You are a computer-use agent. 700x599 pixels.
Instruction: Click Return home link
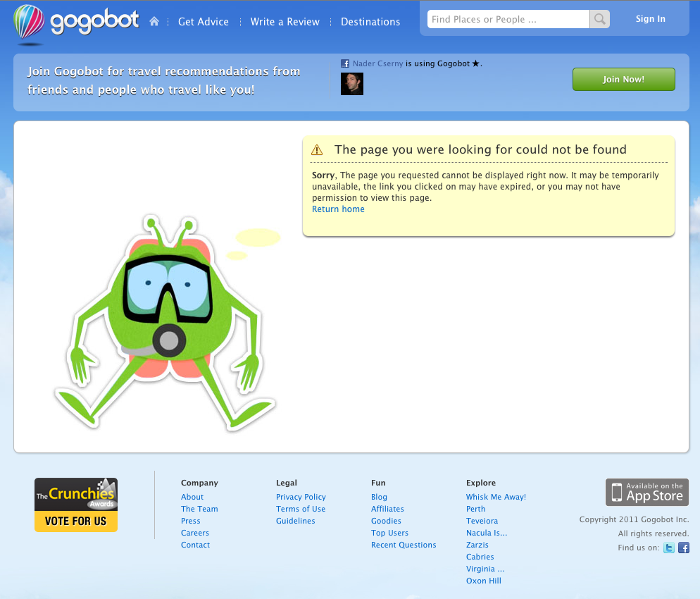(338, 209)
